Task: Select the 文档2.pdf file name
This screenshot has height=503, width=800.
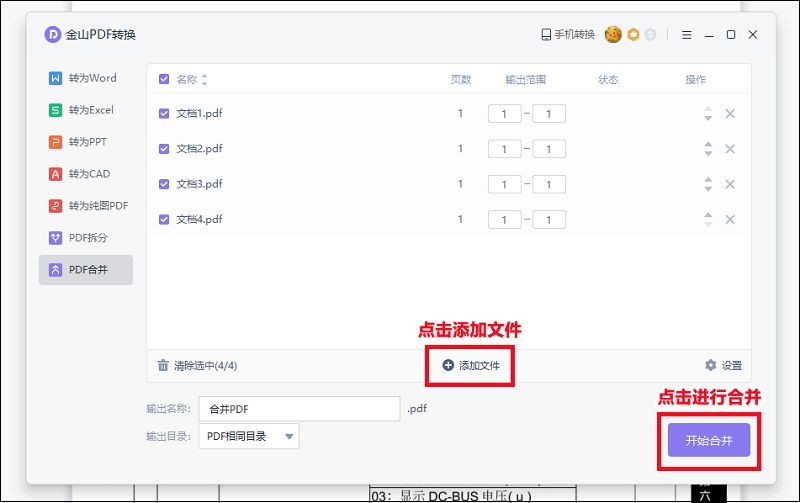Action: tap(199, 148)
